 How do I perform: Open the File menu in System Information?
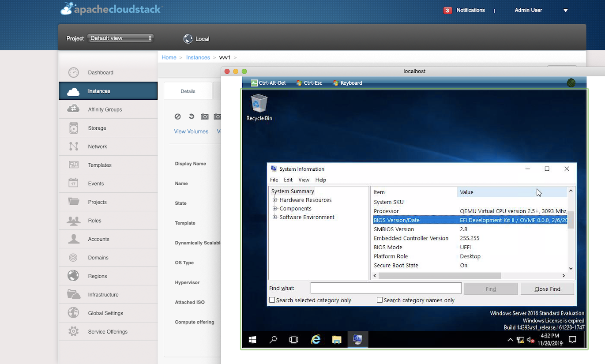point(274,180)
